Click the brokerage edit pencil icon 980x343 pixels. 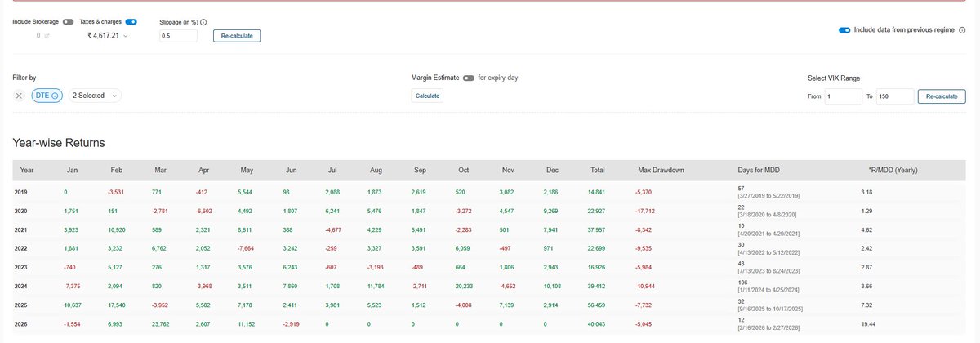(x=47, y=36)
